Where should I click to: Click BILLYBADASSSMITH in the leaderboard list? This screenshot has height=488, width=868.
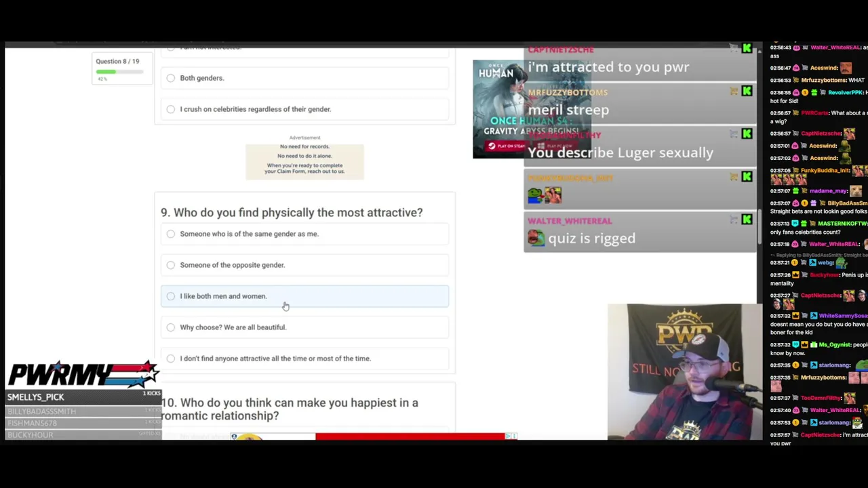[41, 411]
